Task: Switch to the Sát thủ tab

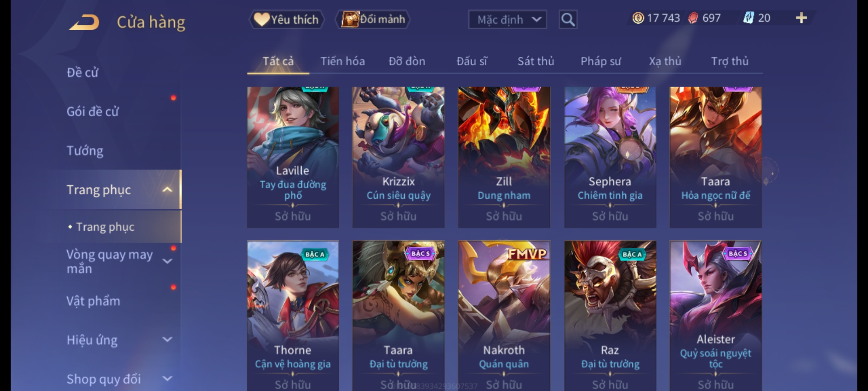Action: pyautogui.click(x=536, y=61)
